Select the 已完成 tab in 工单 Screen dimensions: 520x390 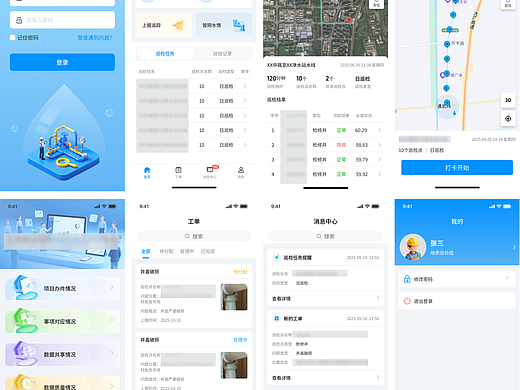207,251
